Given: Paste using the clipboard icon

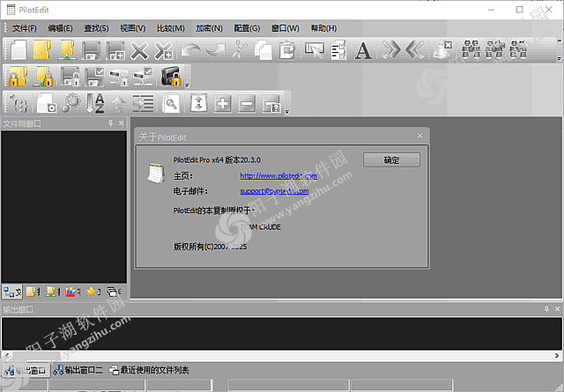Looking at the screenshot, I should point(287,50).
